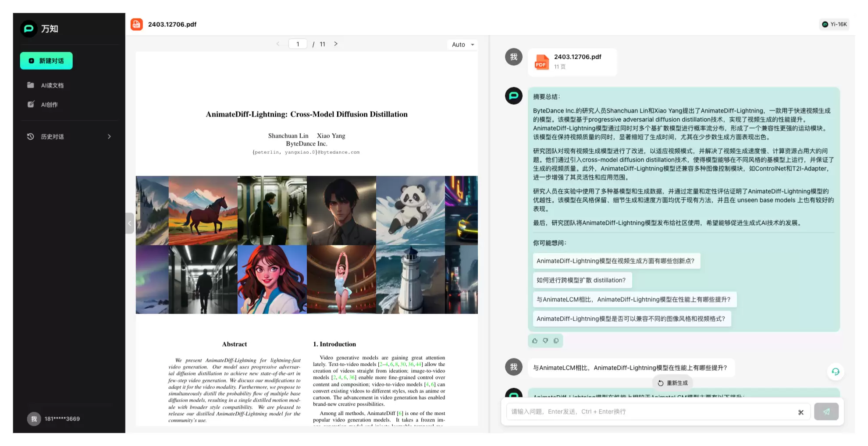Click the assistant avatar next to summary
This screenshot has height=446, width=868.
coord(514,96)
